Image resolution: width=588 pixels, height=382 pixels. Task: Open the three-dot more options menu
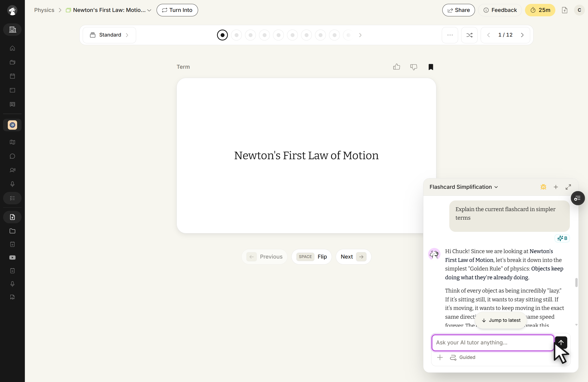tap(450, 35)
